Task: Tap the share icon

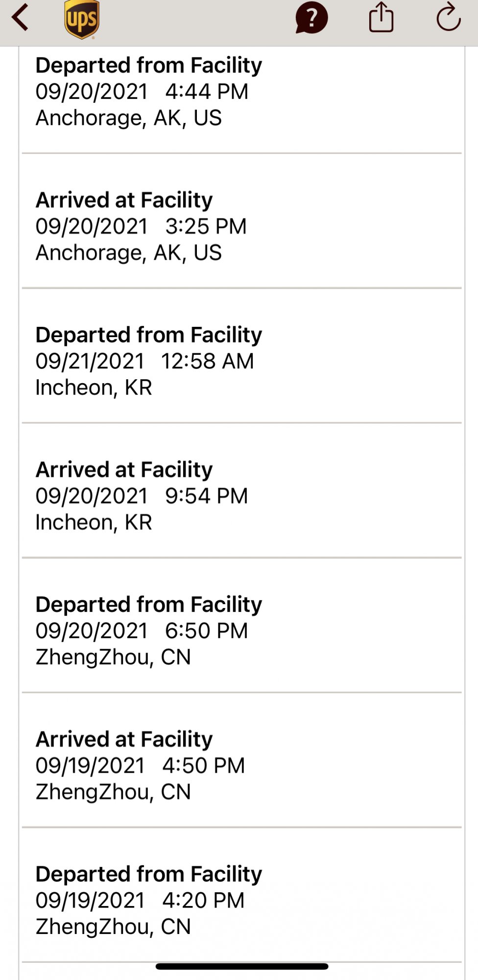Action: point(381,18)
